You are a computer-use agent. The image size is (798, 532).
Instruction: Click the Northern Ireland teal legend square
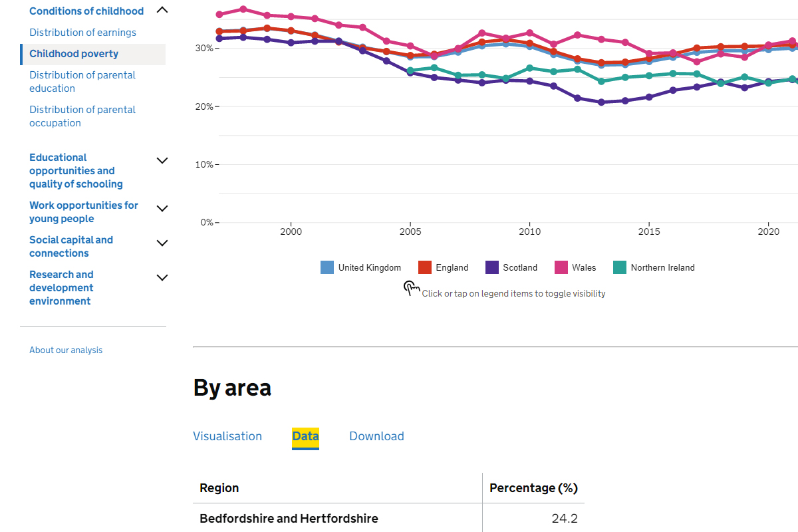(619, 267)
